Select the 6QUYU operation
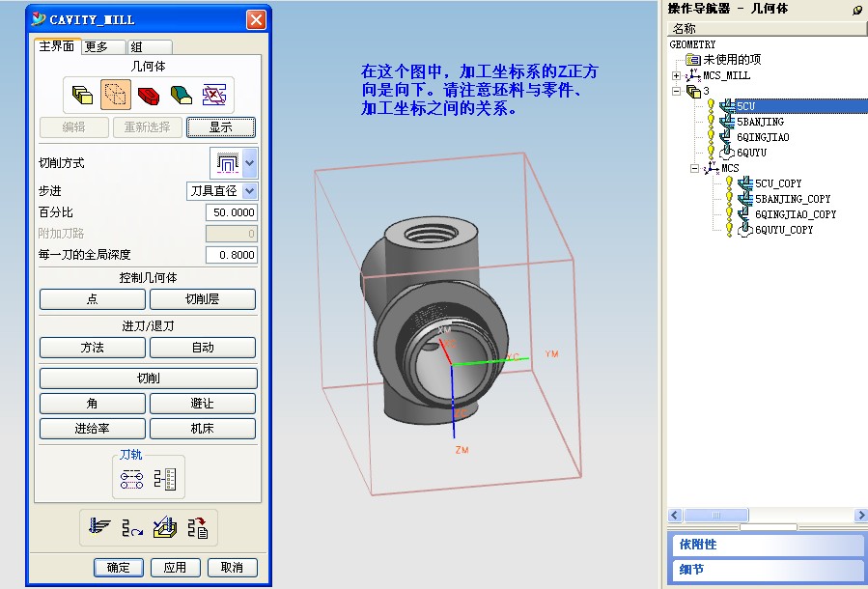Viewport: 868px width, 589px height. (751, 153)
